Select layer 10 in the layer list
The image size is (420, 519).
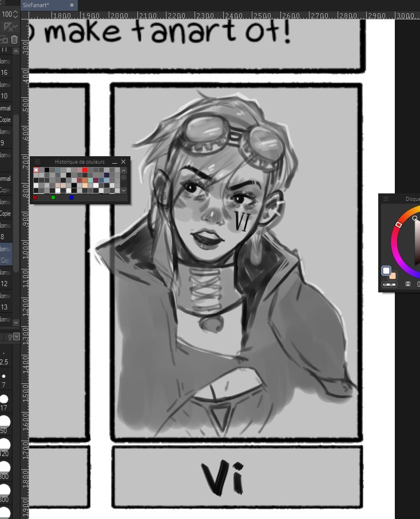(6, 90)
